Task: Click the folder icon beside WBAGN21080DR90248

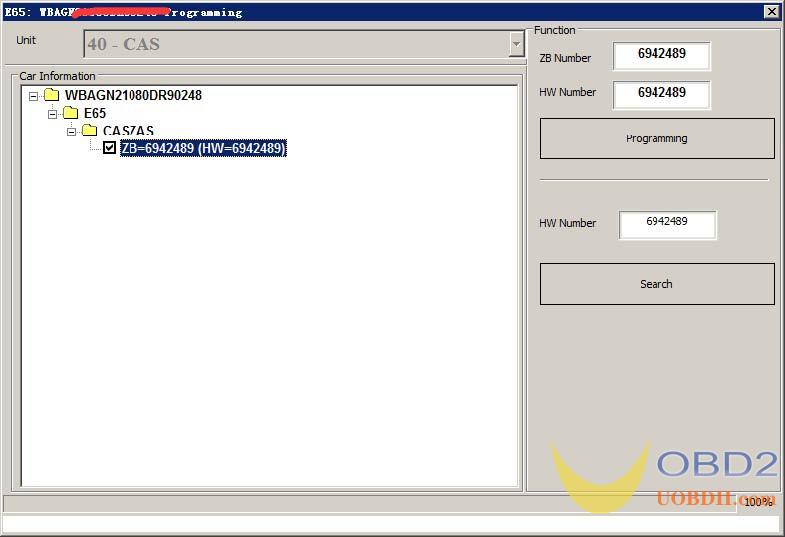Action: tap(52, 96)
